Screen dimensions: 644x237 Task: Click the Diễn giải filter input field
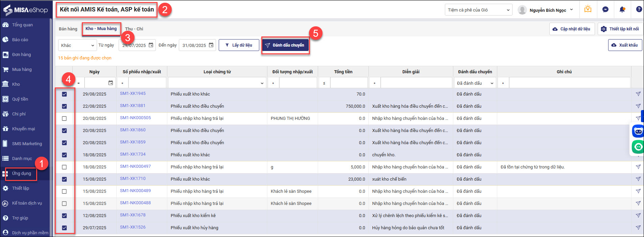point(416,83)
